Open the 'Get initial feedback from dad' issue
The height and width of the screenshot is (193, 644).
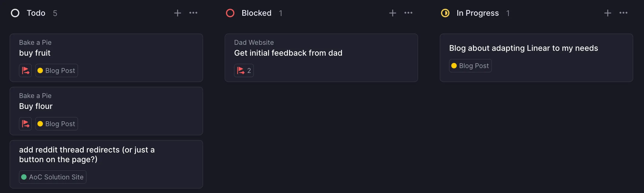tap(288, 53)
